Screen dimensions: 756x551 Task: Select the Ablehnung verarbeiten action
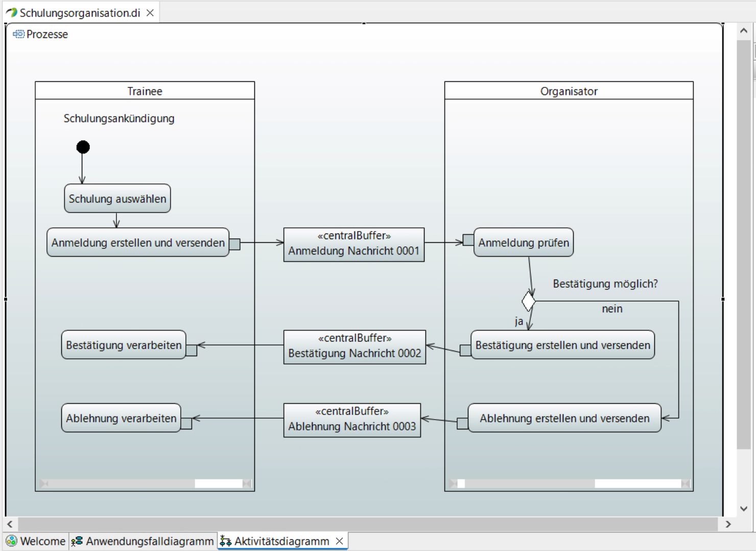[121, 418]
